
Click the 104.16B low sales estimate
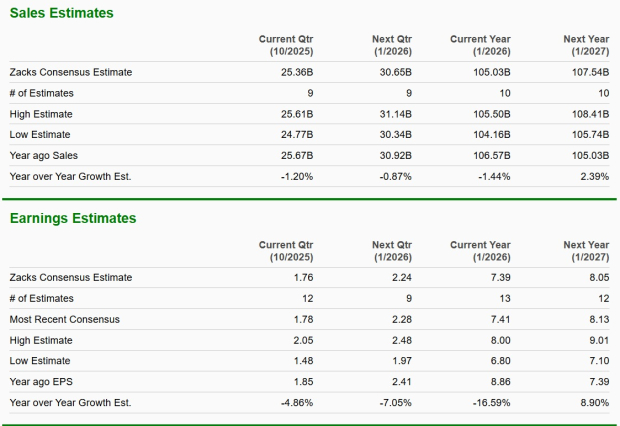491,135
